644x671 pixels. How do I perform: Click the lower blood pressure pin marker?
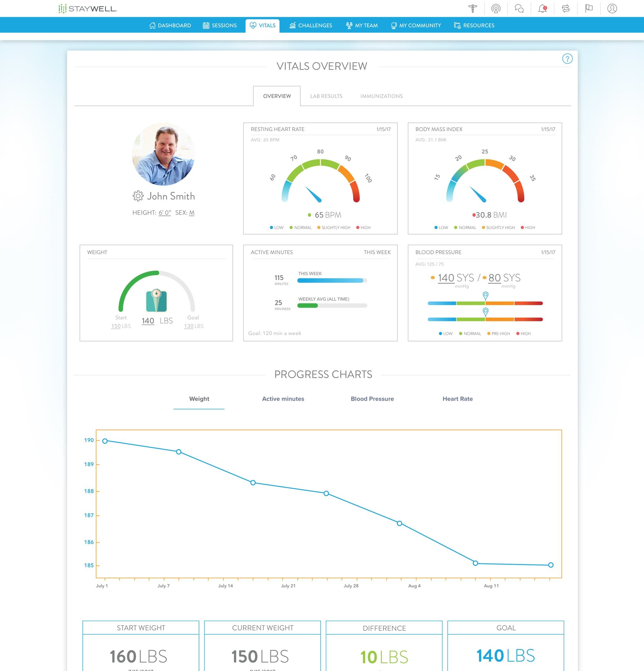pyautogui.click(x=485, y=312)
